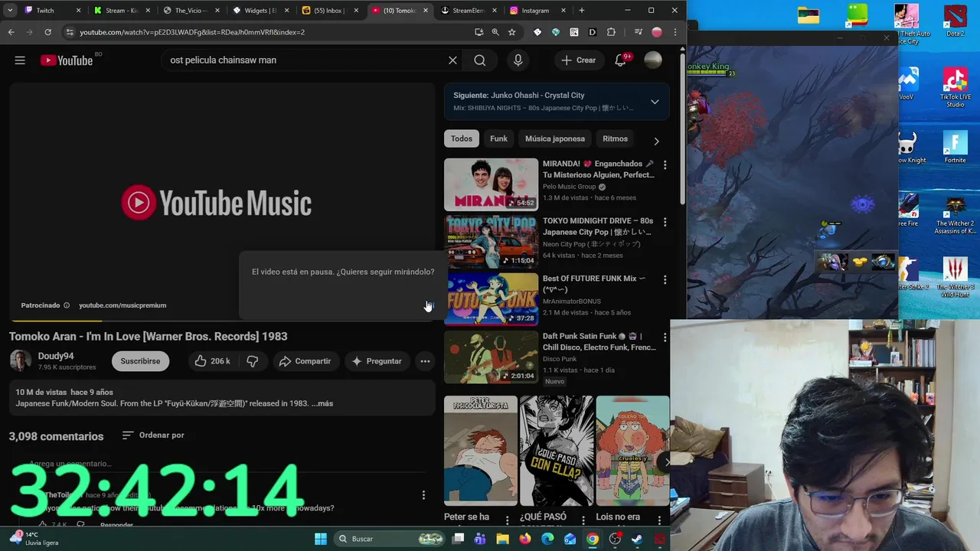Open a new Chrome tab
Viewport: 980px width, 551px height.
(582, 11)
